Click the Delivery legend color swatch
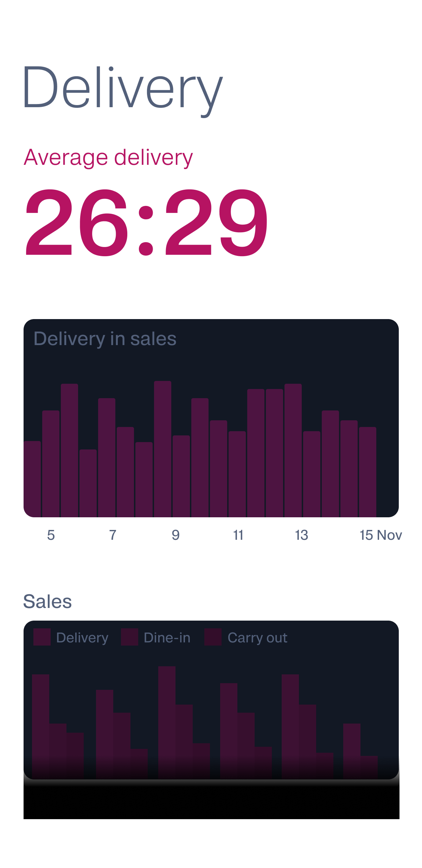Screen dimensions: 422x868 (42, 637)
